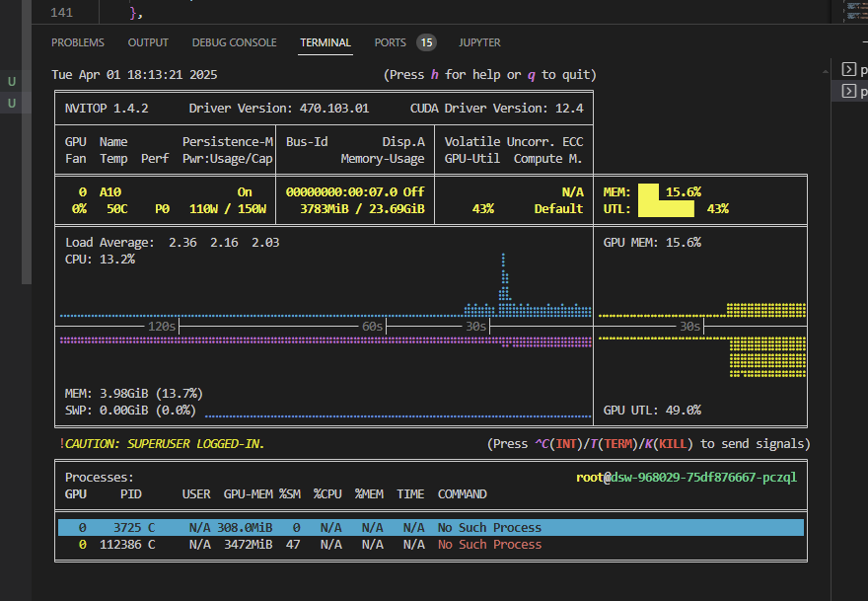Open the DEBUG CONSOLE tab
The image size is (868, 601).
point(234,42)
